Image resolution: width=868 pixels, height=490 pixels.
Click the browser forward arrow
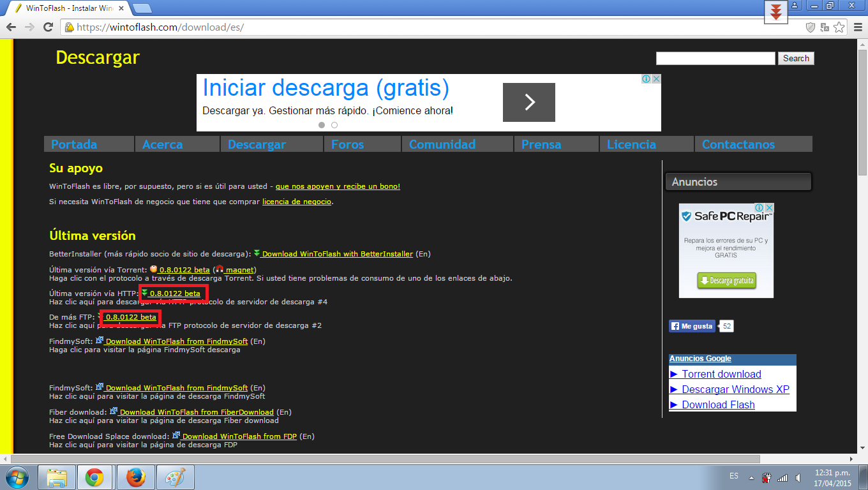29,27
